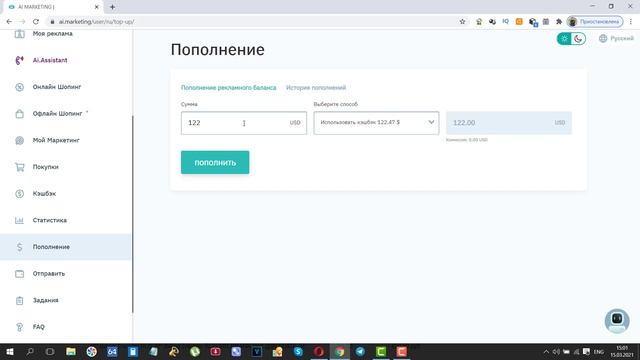The image size is (640, 360).
Task: Click the FAQ lightbulb icon
Action: click(19, 327)
